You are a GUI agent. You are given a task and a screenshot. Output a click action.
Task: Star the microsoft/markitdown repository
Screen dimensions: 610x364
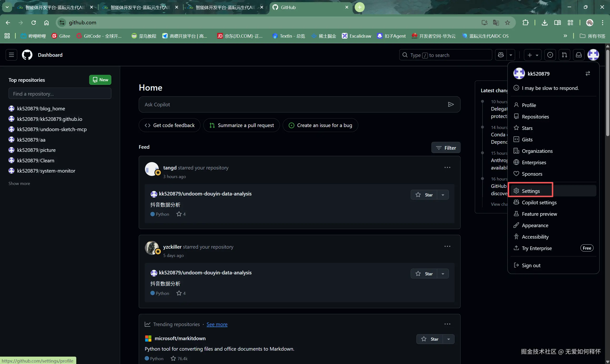click(430, 339)
